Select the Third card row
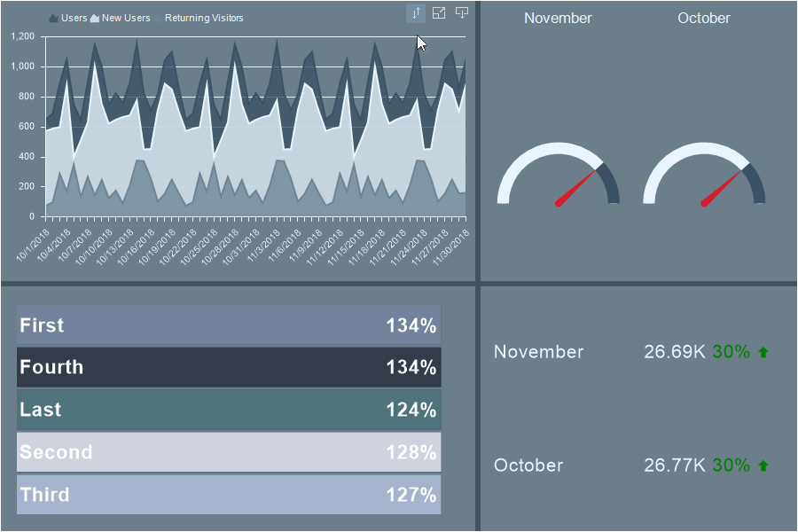798x532 pixels. pyautogui.click(x=228, y=495)
